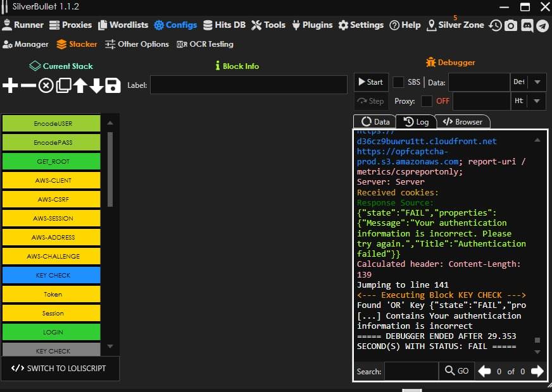Enable the SBS checkbox

pyautogui.click(x=398, y=82)
